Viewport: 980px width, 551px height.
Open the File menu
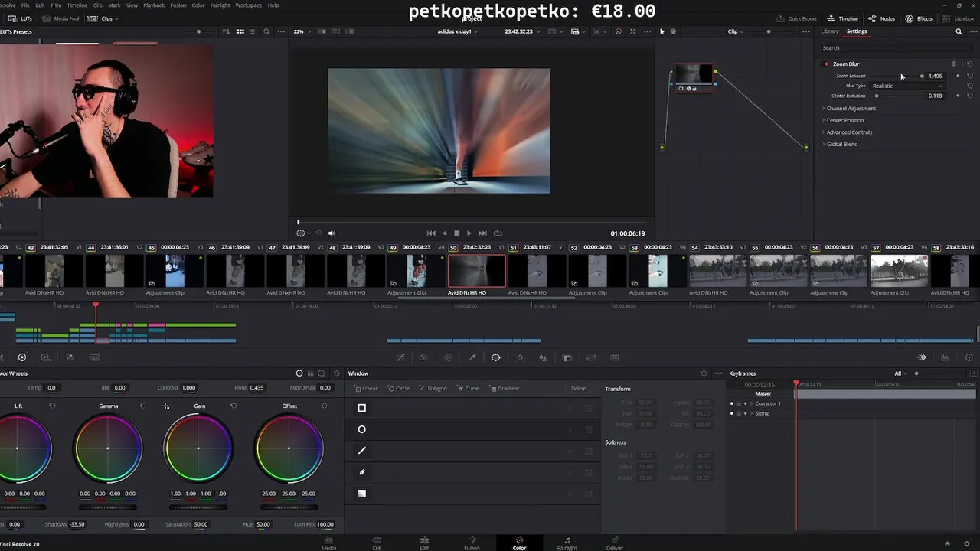pyautogui.click(x=25, y=5)
